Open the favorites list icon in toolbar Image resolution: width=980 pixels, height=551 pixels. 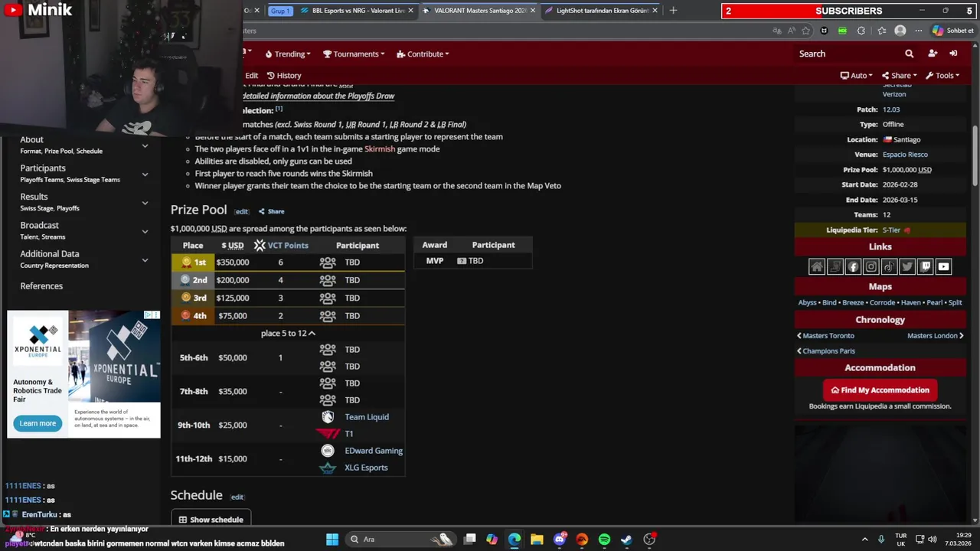click(881, 31)
